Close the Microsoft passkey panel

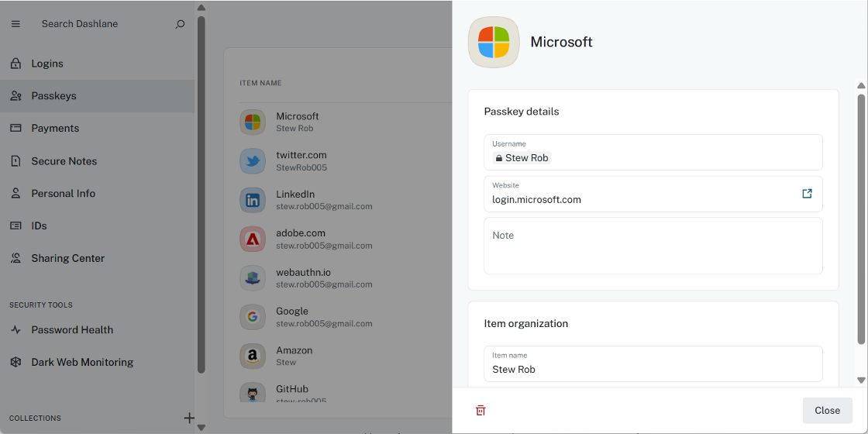coord(827,410)
